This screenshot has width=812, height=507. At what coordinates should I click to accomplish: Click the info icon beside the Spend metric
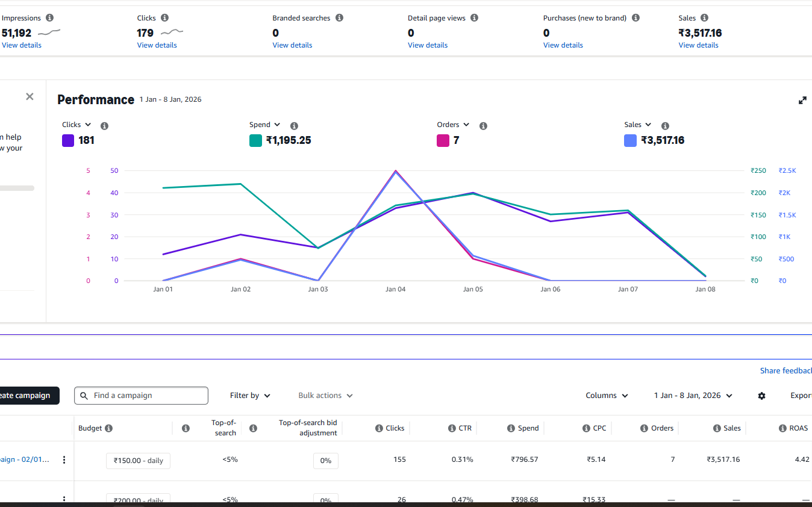click(x=294, y=126)
